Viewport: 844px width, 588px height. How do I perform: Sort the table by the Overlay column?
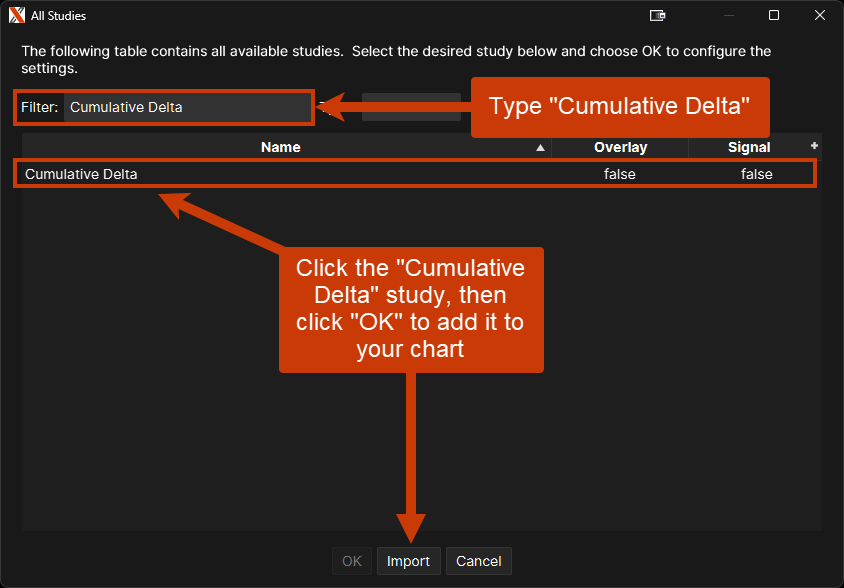(x=620, y=147)
